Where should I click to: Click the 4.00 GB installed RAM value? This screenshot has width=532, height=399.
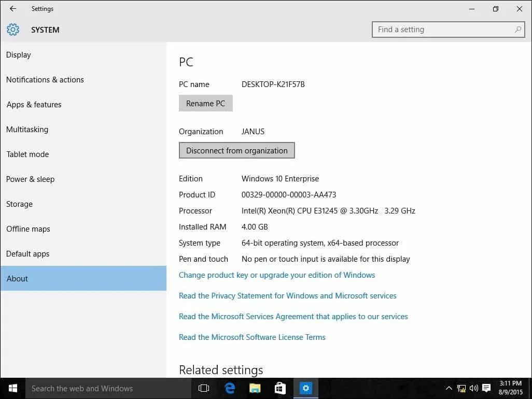point(255,227)
